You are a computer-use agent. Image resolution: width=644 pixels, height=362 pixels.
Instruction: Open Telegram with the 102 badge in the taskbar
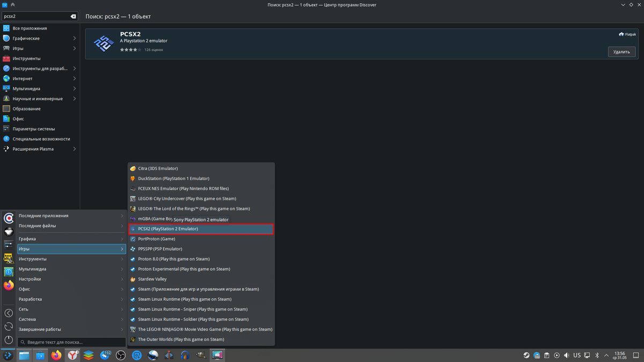pos(105,355)
